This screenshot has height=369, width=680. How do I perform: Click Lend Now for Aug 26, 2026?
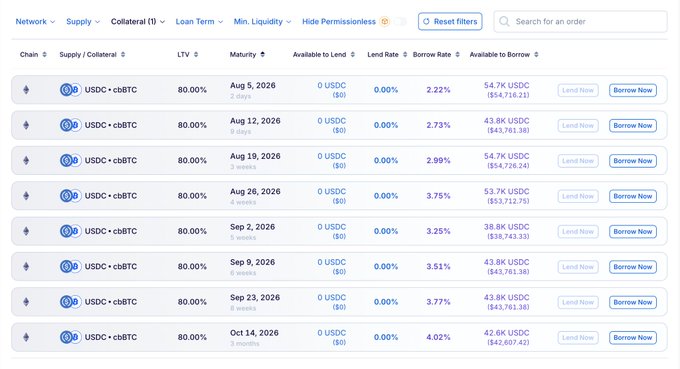[578, 196]
